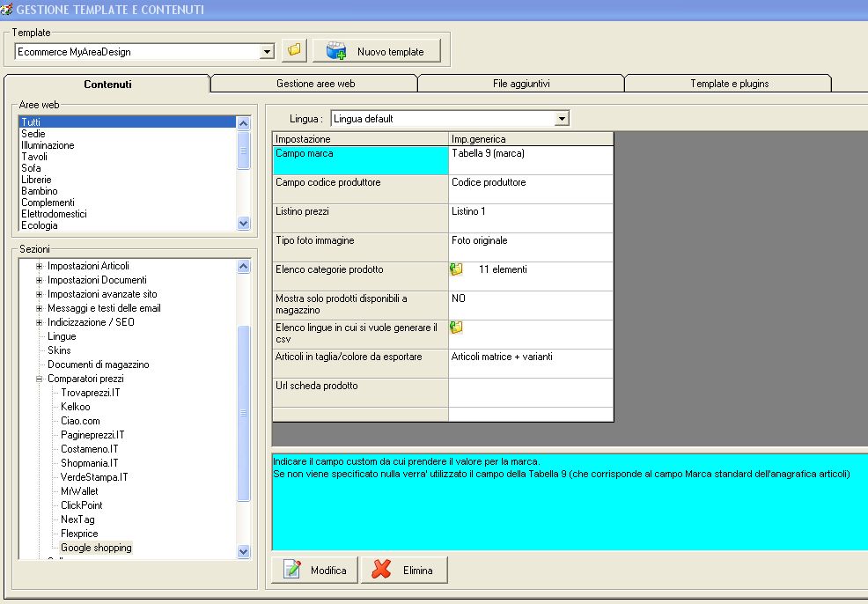
Task: Select Bambino in the Aree web list
Action: 128,191
